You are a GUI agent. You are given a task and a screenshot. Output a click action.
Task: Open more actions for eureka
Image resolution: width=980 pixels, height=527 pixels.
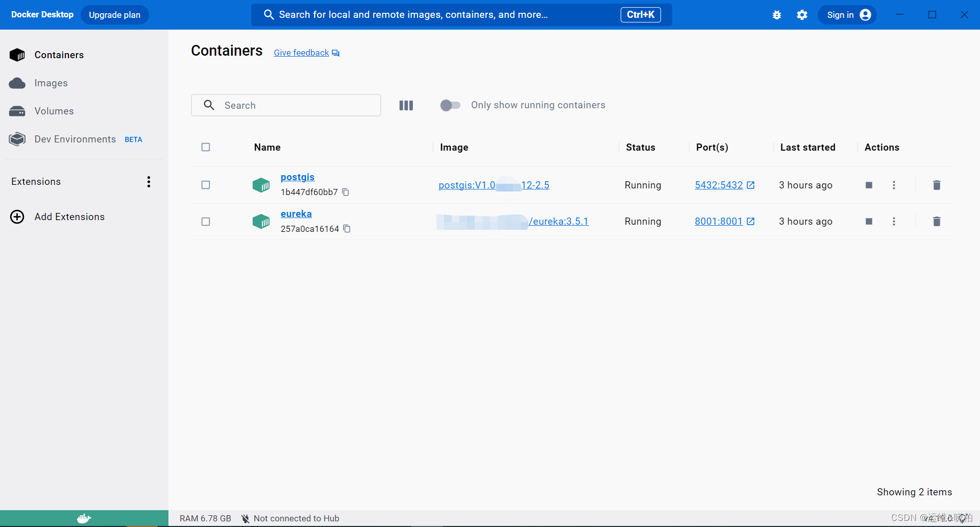894,221
